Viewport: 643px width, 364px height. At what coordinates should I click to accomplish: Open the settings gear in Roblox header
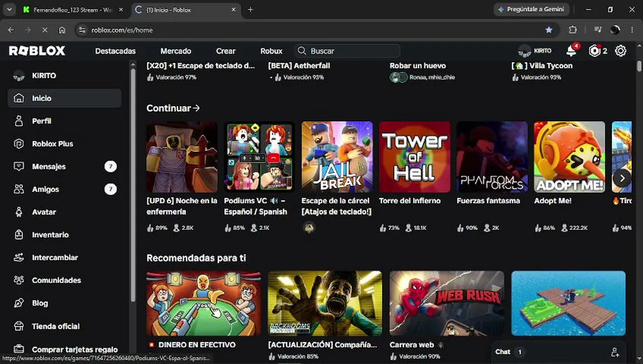click(x=620, y=51)
